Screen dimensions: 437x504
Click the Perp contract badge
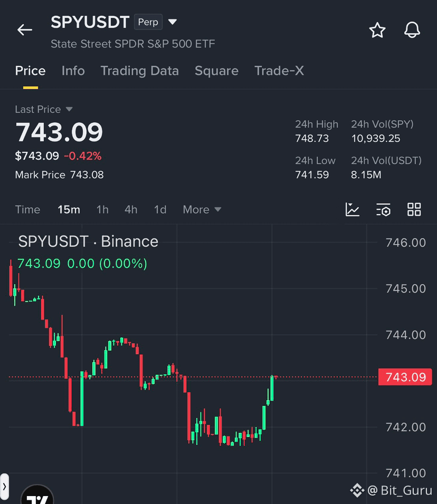pos(148,22)
